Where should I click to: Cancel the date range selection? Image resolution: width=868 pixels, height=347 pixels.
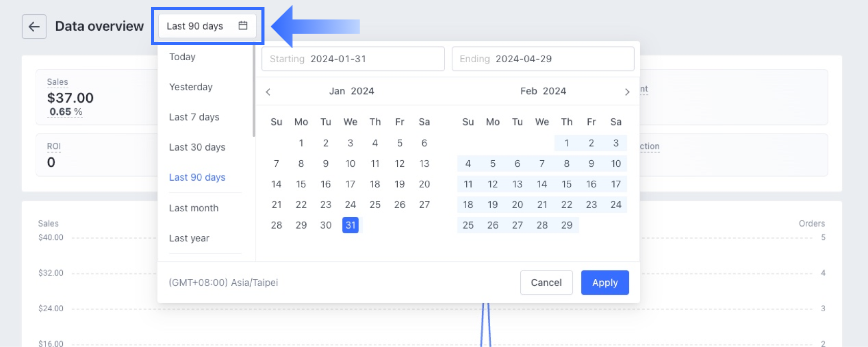coord(546,283)
